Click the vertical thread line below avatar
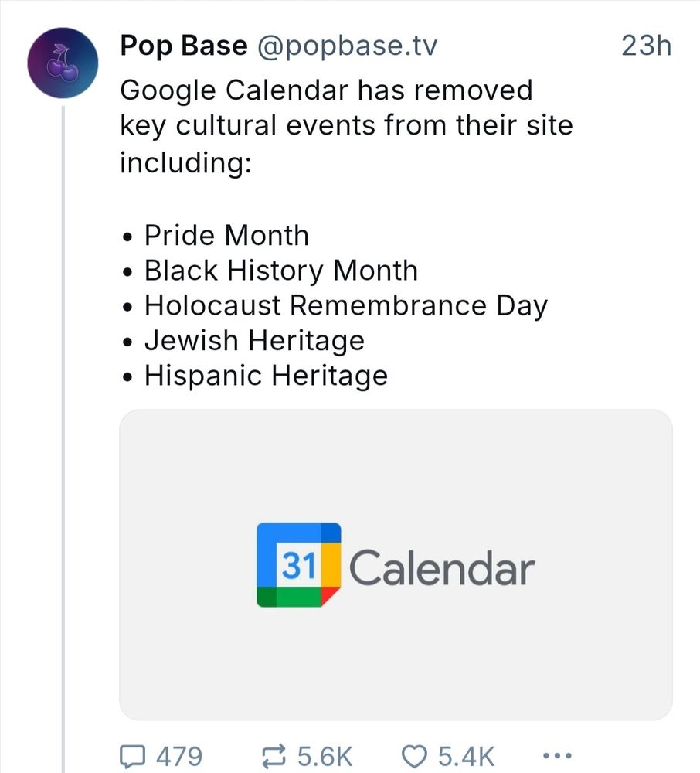700x773 pixels. (x=63, y=439)
